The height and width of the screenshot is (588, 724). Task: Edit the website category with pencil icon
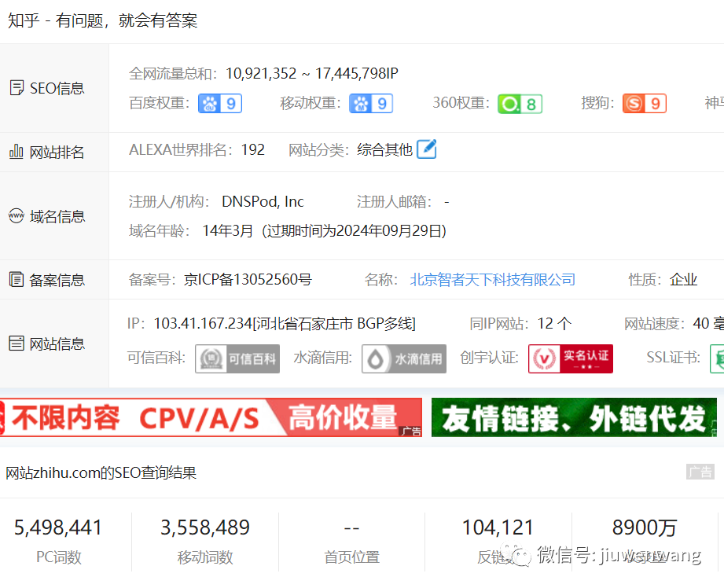coord(427,149)
